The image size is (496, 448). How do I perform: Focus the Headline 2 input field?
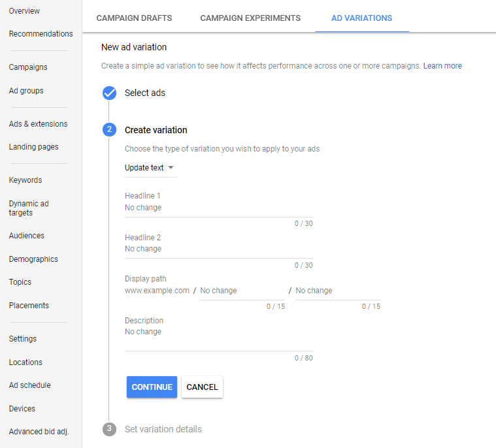(218, 249)
